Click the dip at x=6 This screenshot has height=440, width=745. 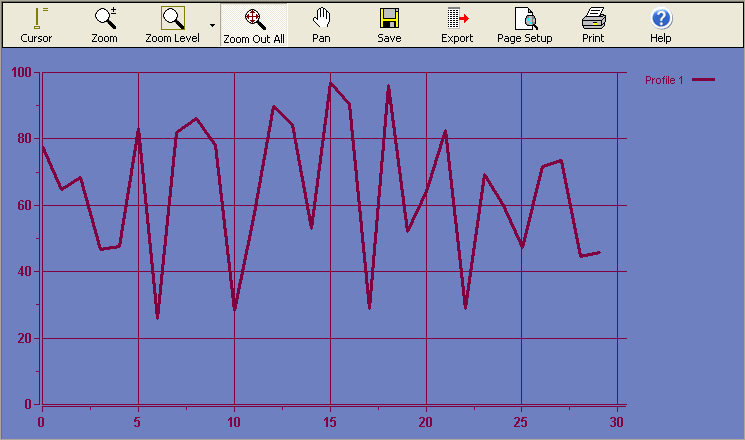click(x=157, y=317)
